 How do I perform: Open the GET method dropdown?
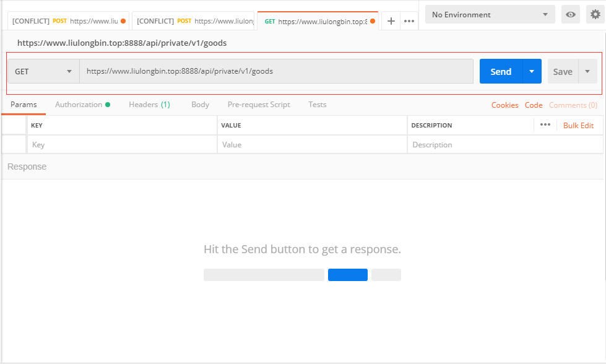44,71
